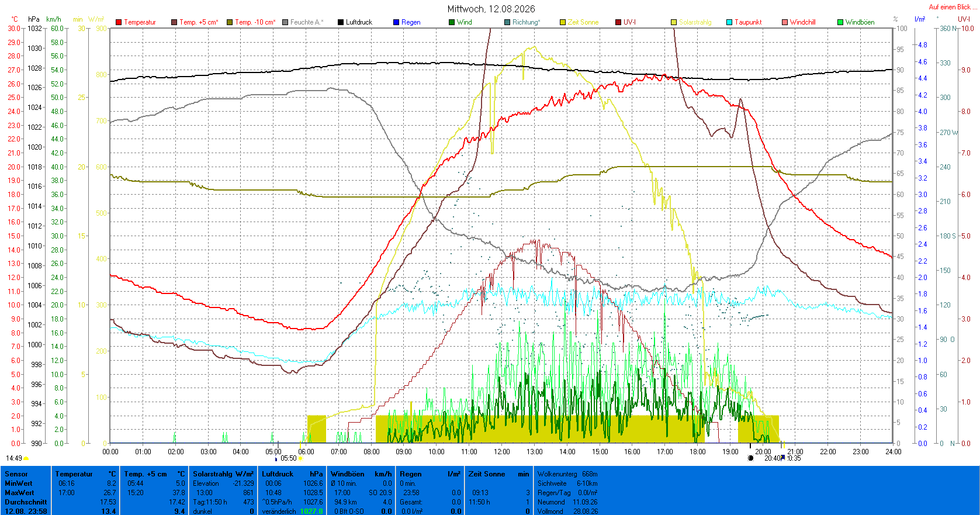The image size is (980, 515).
Task: Select the Zeit Sonne legend entry
Action: [x=579, y=22]
